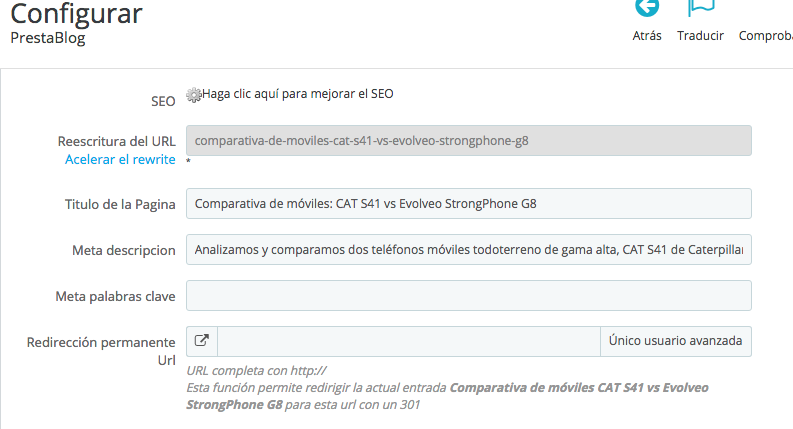Click into the Meta descripcion text field
Image resolution: width=793 pixels, height=429 pixels.
point(468,249)
